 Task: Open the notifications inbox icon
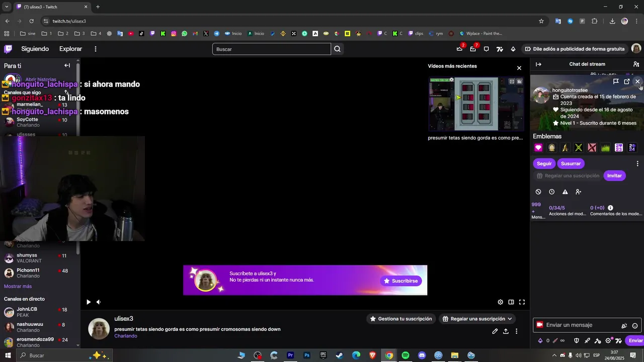473,49
